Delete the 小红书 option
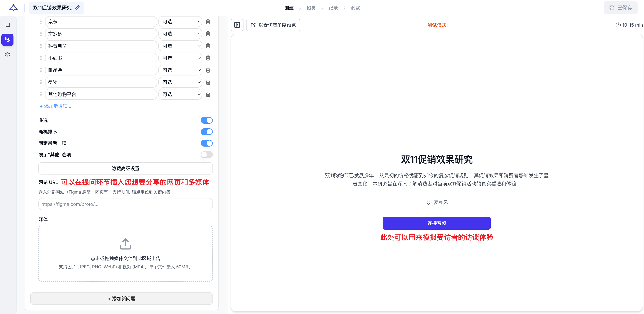The height and width of the screenshot is (314, 644). (208, 58)
